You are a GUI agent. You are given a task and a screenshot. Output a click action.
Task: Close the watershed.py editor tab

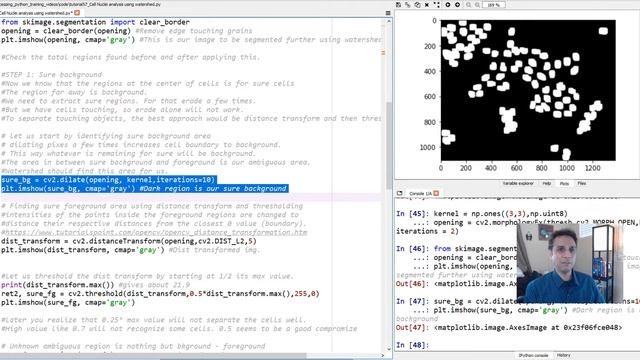tap(77, 13)
